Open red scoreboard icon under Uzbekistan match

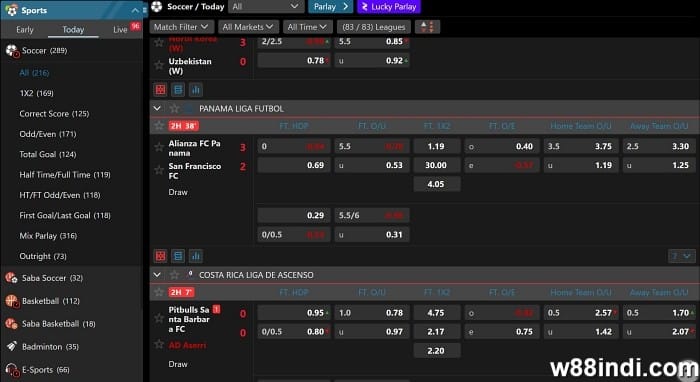click(x=160, y=90)
